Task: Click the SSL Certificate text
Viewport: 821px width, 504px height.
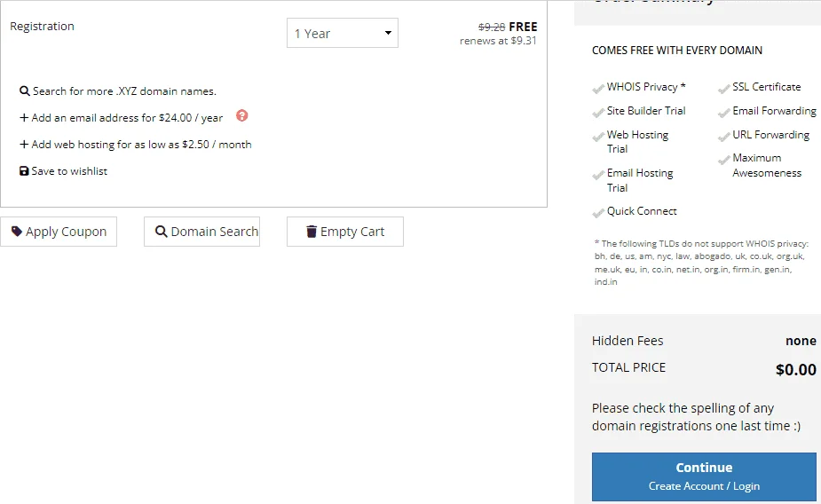Action: [767, 87]
